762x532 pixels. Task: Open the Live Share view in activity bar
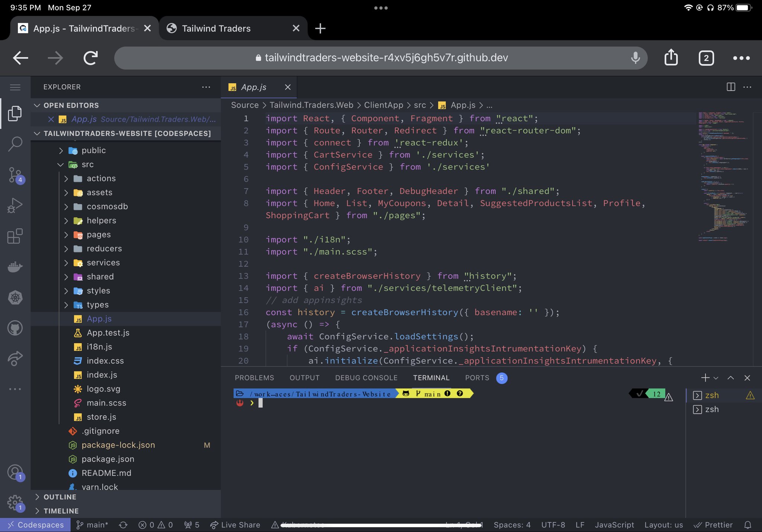tap(15, 358)
